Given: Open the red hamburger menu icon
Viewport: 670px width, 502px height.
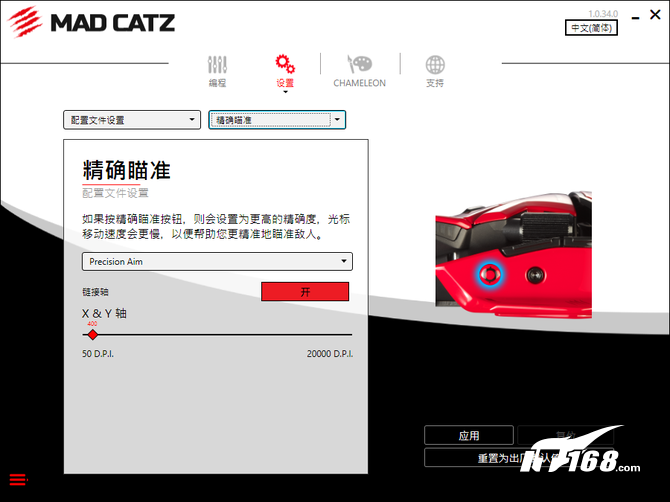Looking at the screenshot, I should (18, 479).
